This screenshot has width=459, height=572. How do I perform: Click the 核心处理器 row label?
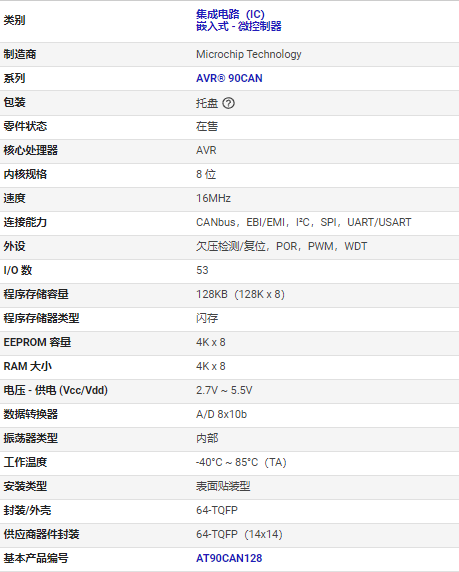(31, 150)
